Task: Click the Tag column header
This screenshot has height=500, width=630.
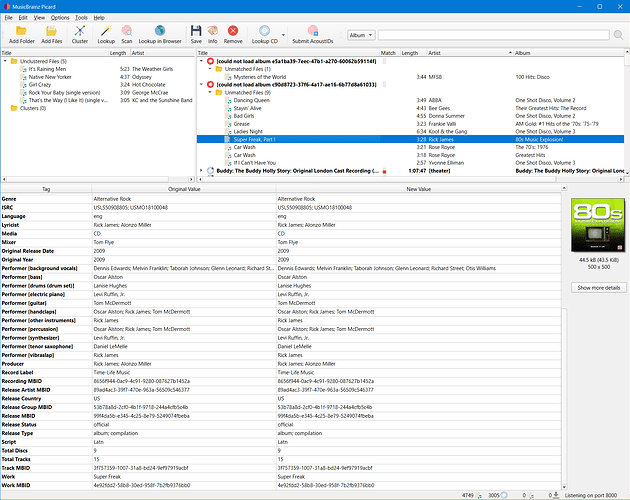Action: click(x=46, y=189)
